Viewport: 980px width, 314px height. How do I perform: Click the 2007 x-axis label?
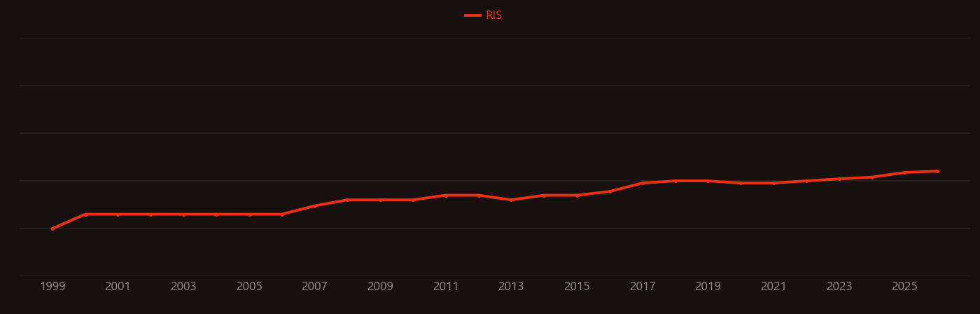point(314,287)
